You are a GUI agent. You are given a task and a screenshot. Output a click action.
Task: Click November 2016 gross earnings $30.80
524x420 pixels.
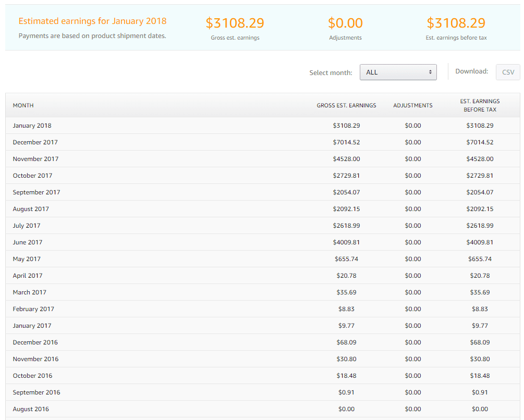(346, 359)
